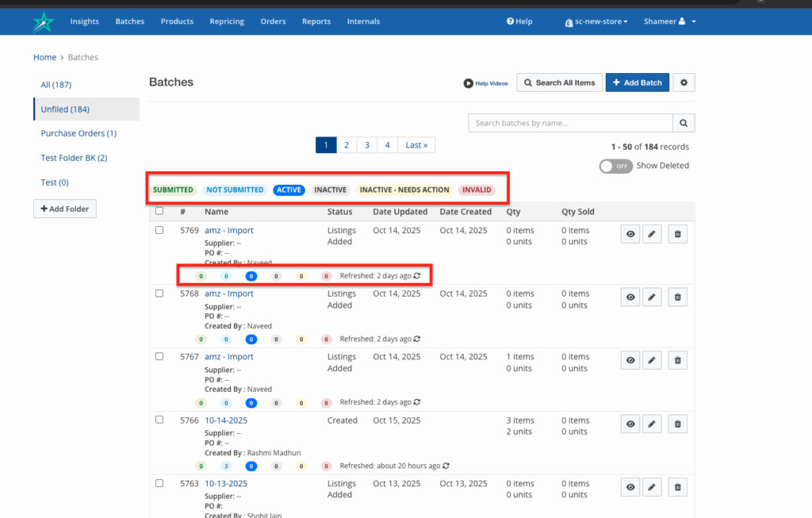Refresh batch 5769 status counts icon
The width and height of the screenshot is (812, 518).
pos(417,276)
